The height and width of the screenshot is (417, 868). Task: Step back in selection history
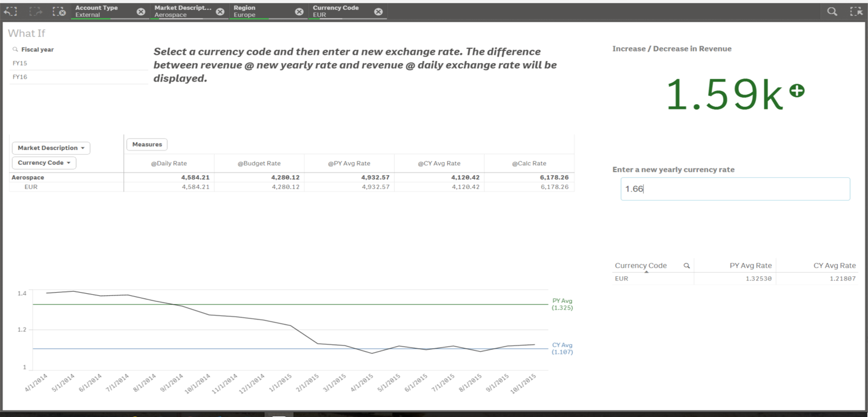click(x=10, y=12)
